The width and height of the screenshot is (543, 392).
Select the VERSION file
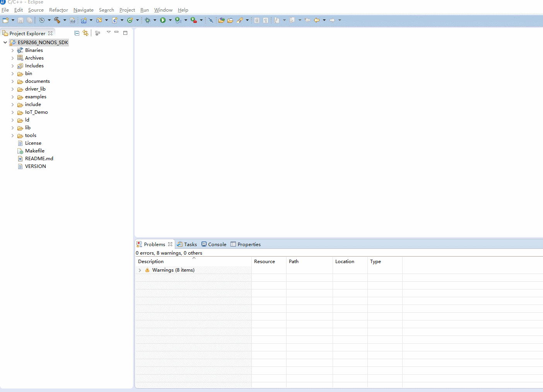[x=36, y=166]
